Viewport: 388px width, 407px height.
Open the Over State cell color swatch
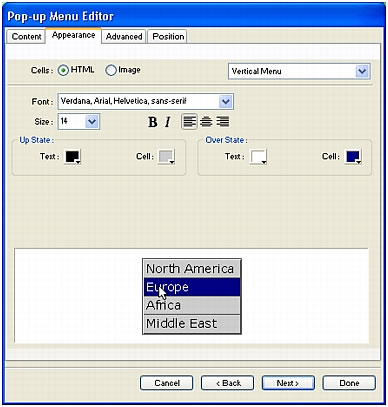coord(353,157)
